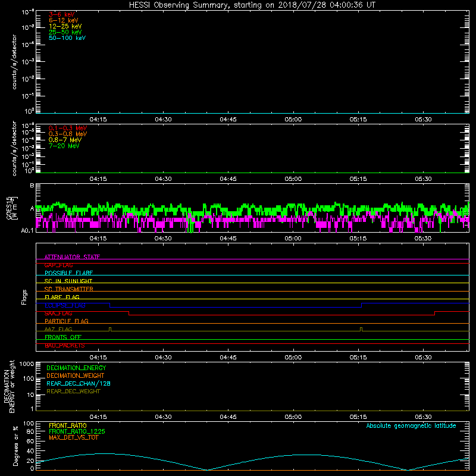
Task: Click the Degrees or % axis title
Action: [x=15, y=446]
